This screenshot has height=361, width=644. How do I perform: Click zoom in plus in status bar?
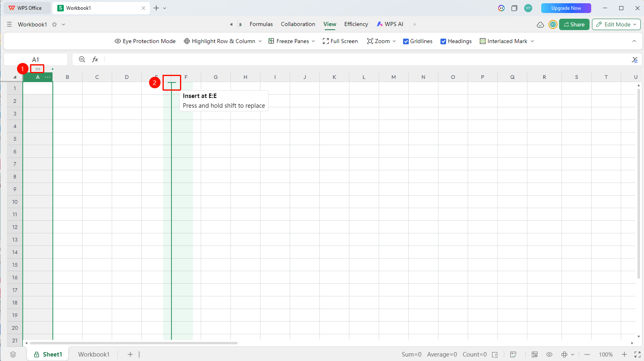(624, 354)
